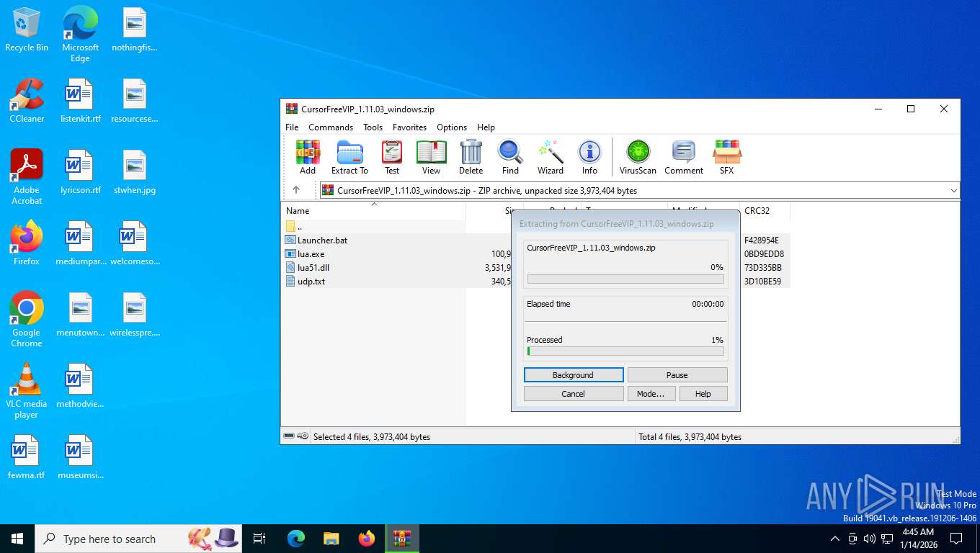This screenshot has width=980, height=553.
Task: Click the drive icon in WinRAR status bar
Action: [x=289, y=436]
